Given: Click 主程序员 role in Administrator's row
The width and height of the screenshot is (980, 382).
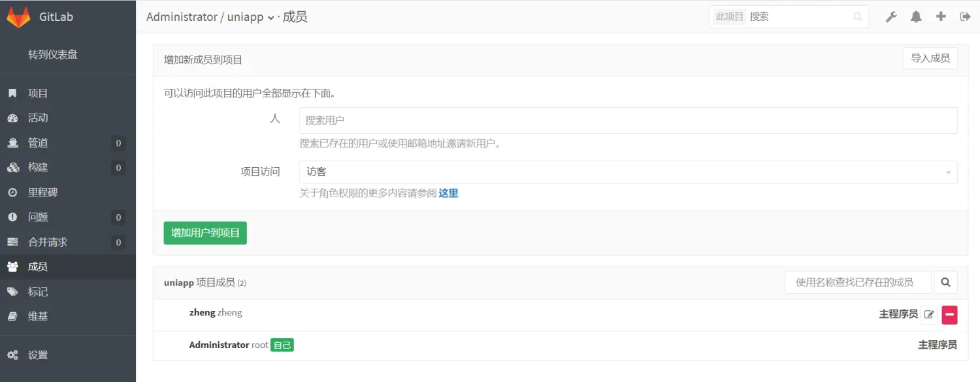Looking at the screenshot, I should 938,345.
